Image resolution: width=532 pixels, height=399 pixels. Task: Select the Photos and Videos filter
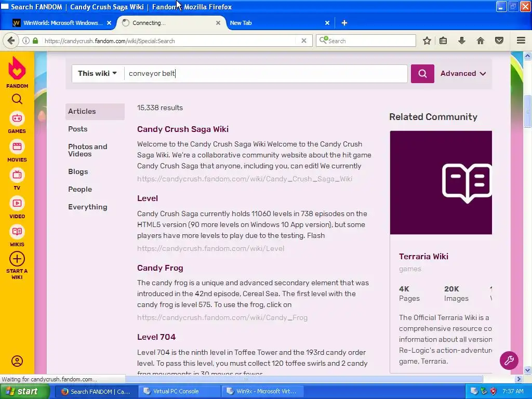coord(87,150)
